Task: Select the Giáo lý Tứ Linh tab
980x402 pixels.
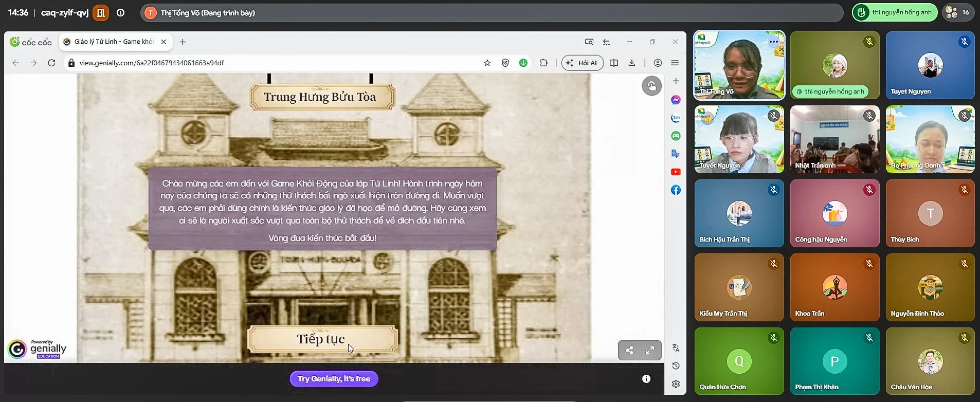Action: (x=115, y=42)
